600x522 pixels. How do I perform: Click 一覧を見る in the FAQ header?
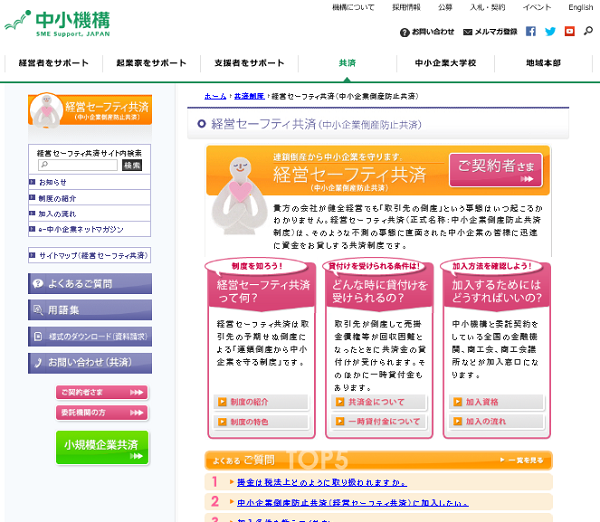point(522,460)
